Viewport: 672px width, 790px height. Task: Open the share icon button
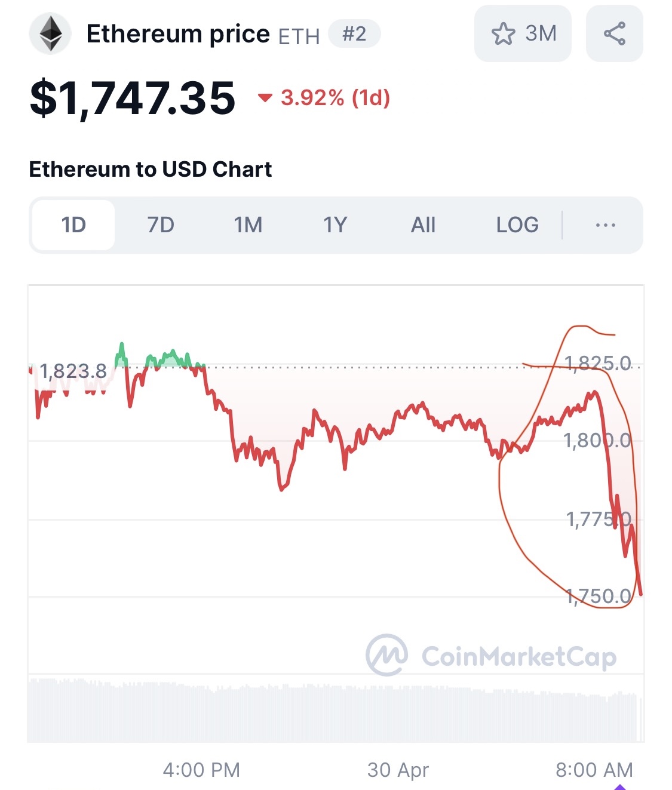(614, 33)
